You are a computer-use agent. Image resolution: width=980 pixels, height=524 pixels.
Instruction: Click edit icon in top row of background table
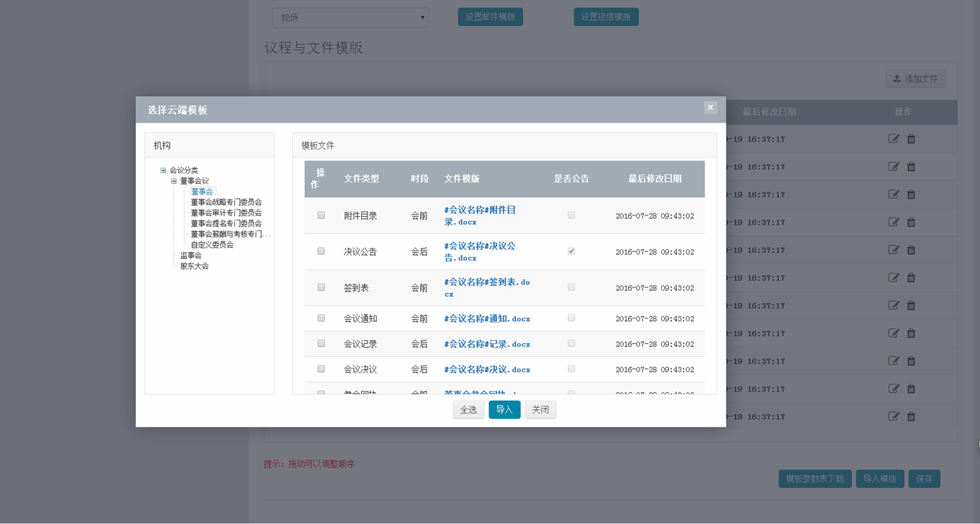[894, 139]
